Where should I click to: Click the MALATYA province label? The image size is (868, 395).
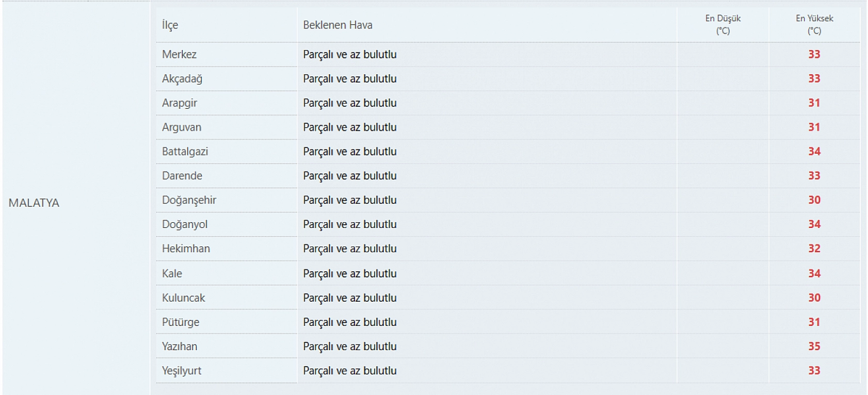pos(34,203)
